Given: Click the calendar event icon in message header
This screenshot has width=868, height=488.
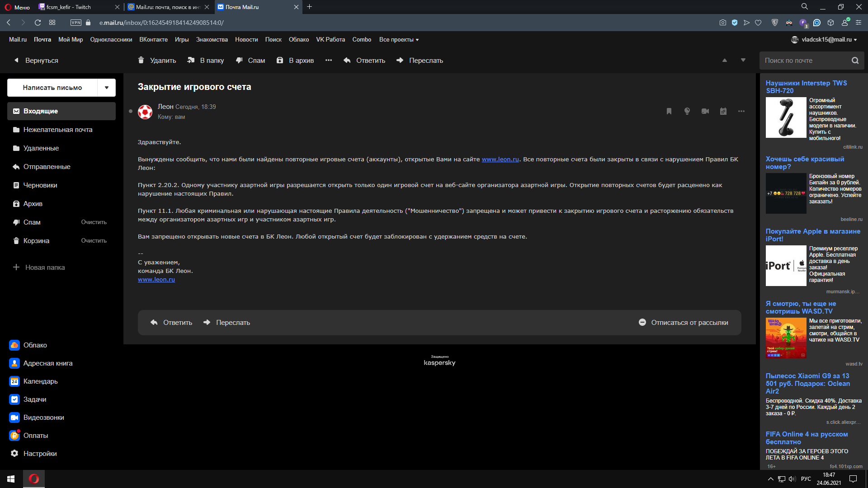Looking at the screenshot, I should tap(723, 111).
